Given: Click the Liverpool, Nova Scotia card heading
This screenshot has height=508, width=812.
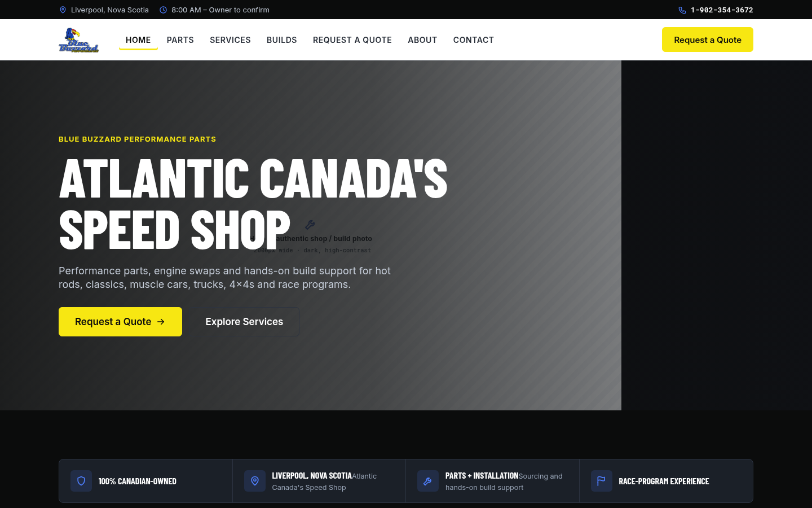Looking at the screenshot, I should coord(312,476).
